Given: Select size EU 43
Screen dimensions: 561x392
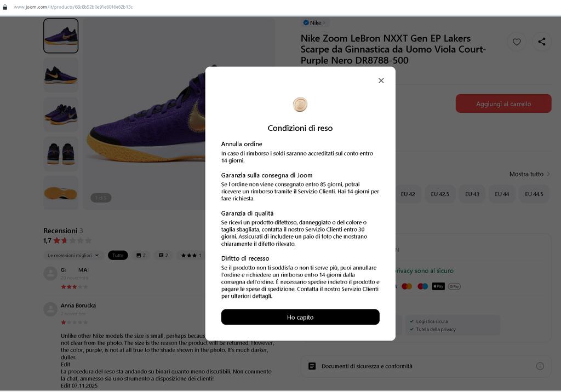Looking at the screenshot, I should coord(472,194).
